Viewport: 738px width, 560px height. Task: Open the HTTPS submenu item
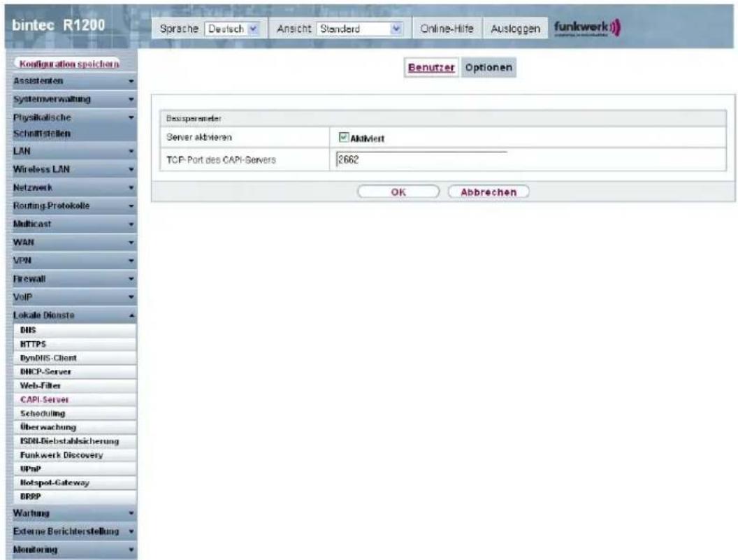pyautogui.click(x=75, y=344)
